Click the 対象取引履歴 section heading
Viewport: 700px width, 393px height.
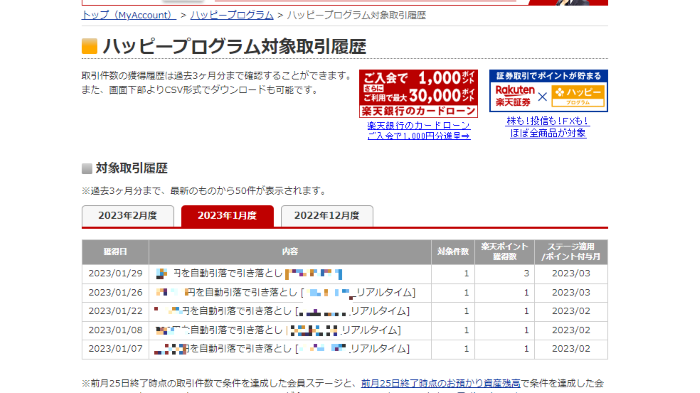pyautogui.click(x=132, y=168)
